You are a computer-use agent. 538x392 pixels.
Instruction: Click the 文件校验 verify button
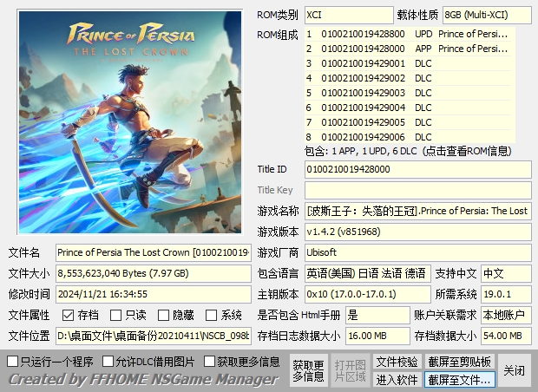pyautogui.click(x=397, y=362)
